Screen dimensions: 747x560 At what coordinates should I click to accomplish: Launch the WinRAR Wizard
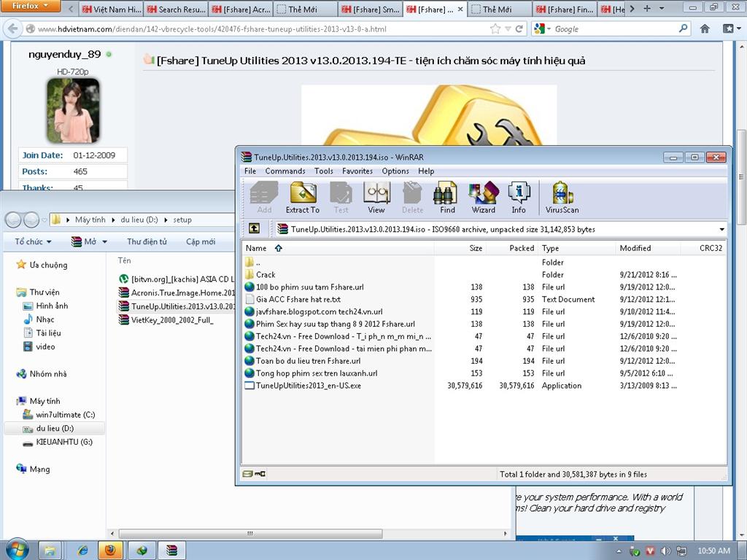[484, 197]
